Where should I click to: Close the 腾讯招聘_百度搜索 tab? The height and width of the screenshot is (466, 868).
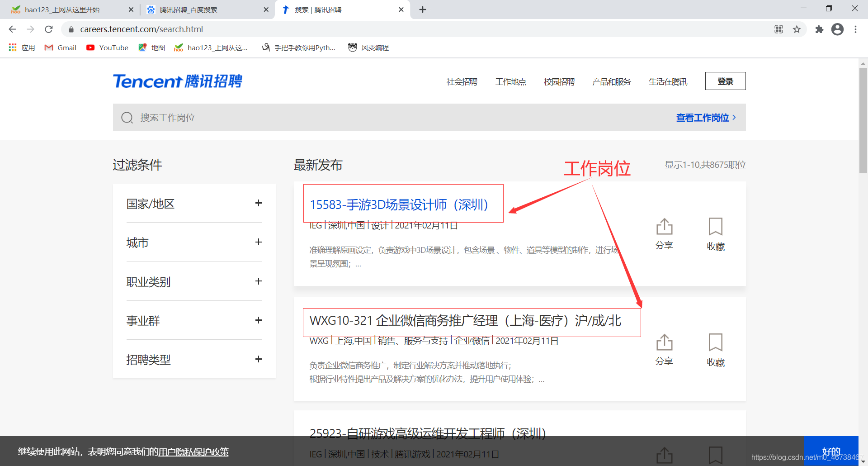pos(266,10)
